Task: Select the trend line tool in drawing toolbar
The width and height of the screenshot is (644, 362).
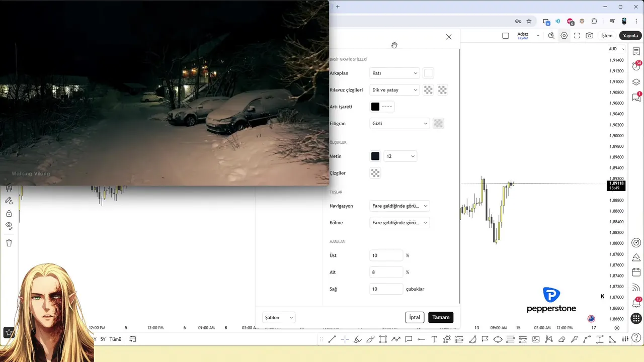Action: (x=332, y=339)
